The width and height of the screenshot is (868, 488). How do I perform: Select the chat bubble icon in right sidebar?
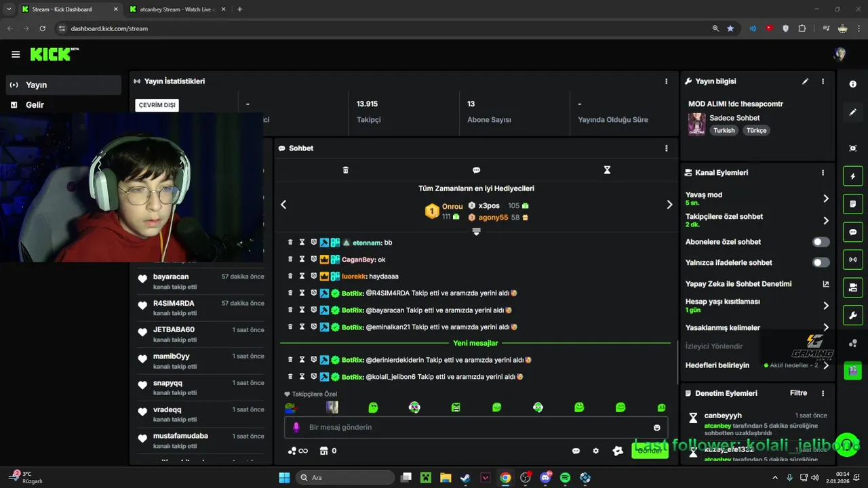click(x=853, y=232)
